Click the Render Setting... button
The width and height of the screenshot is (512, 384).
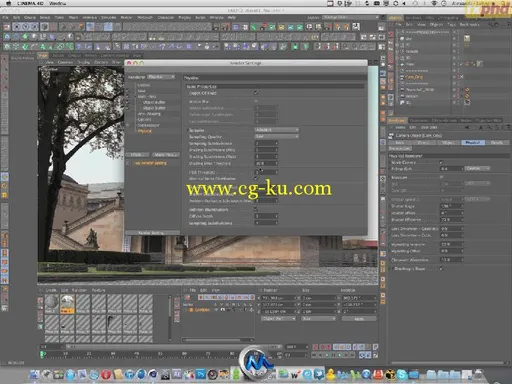[151, 233]
